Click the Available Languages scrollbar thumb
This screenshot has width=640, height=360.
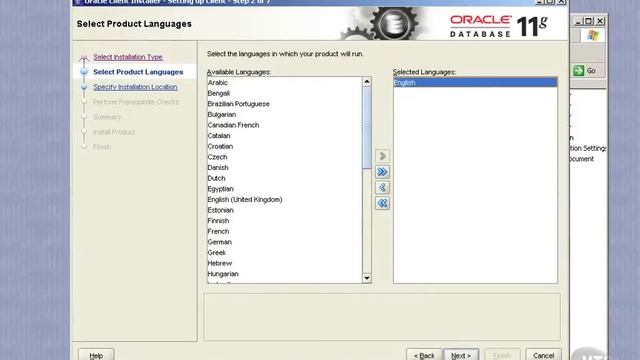367,127
